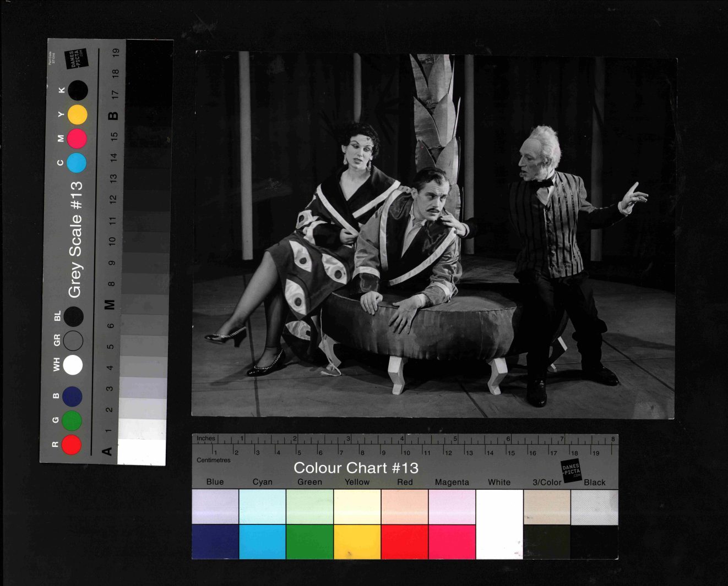
Task: Click the Danes-Picta logo on the Colour Chart
Action: [x=571, y=470]
